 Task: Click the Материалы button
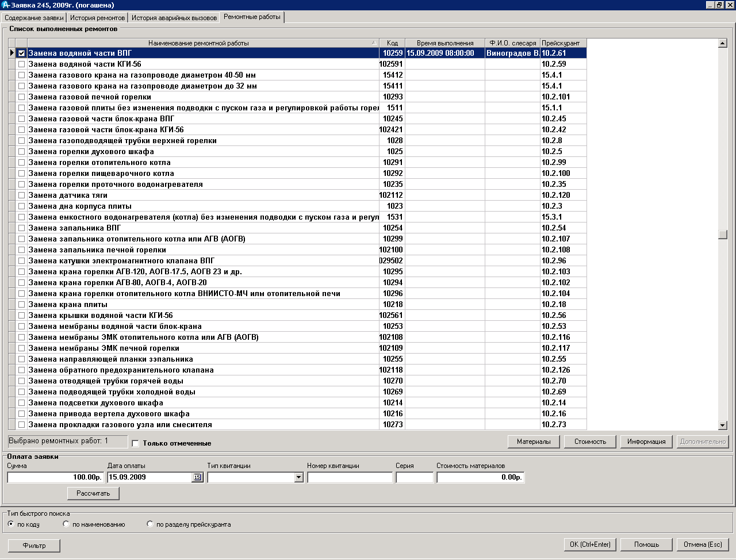(534, 442)
